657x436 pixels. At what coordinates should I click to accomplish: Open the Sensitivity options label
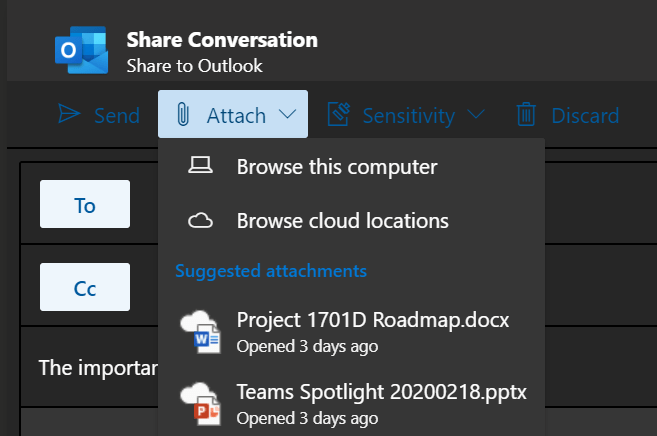click(x=408, y=116)
